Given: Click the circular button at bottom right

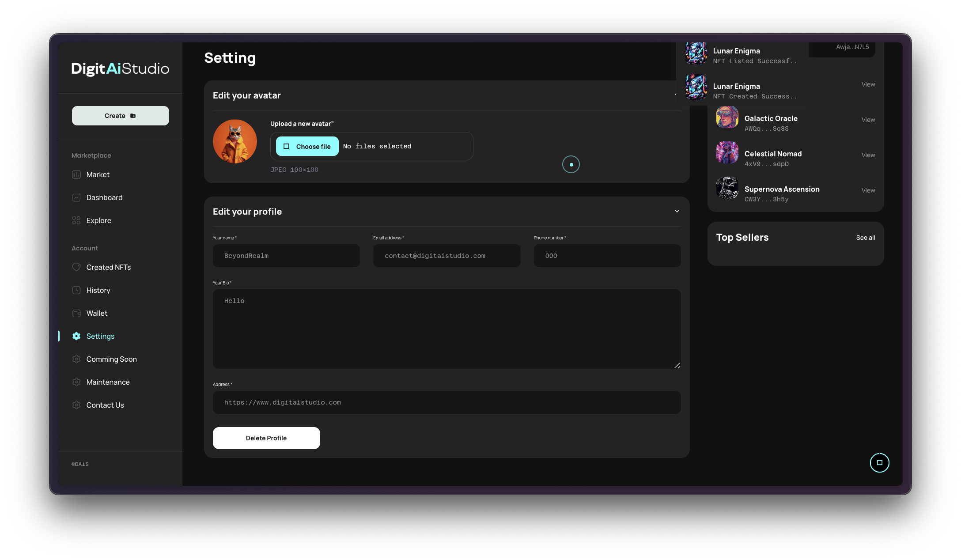Looking at the screenshot, I should point(879,463).
